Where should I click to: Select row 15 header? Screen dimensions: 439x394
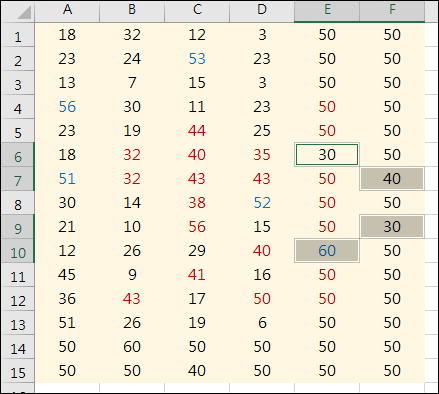(18, 371)
